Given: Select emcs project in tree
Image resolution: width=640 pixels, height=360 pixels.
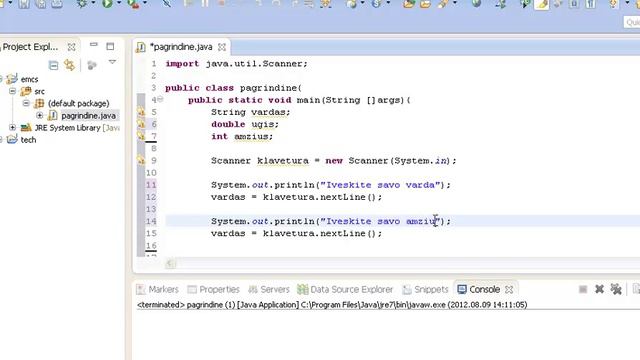Looking at the screenshot, I should [x=29, y=79].
